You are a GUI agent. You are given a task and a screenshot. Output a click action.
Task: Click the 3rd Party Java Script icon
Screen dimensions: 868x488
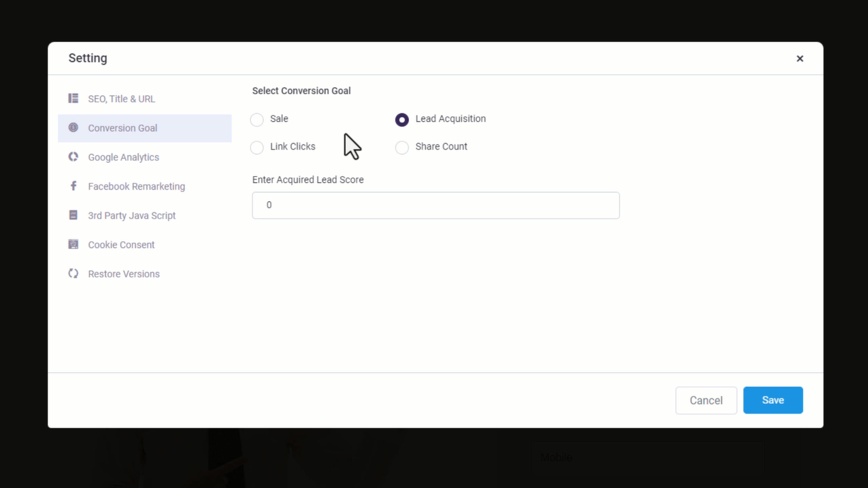[73, 215]
